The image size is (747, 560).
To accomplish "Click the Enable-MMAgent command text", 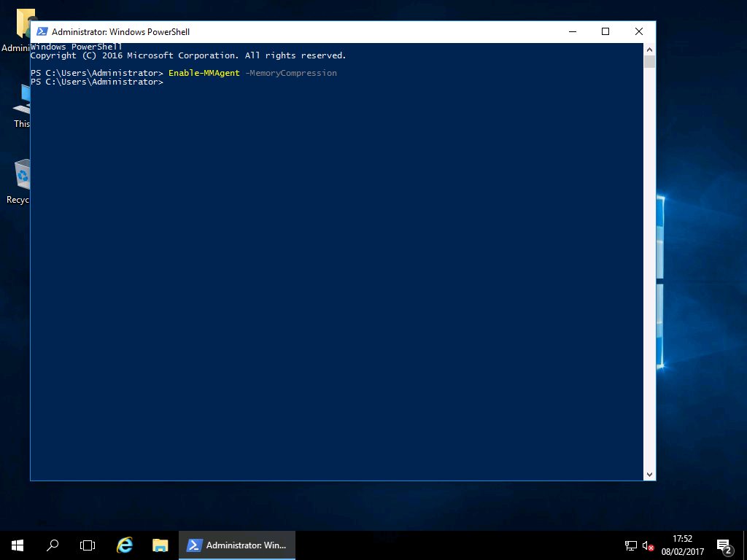I will point(204,73).
